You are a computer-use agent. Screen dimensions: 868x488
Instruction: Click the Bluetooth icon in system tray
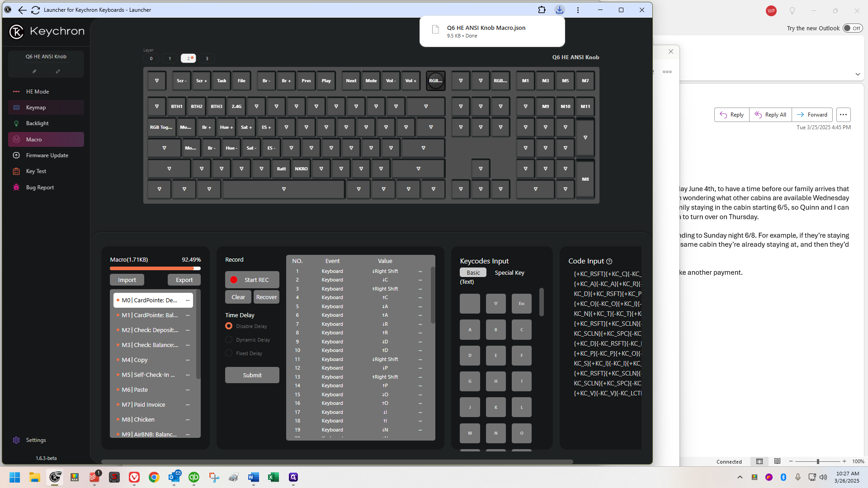783,477
